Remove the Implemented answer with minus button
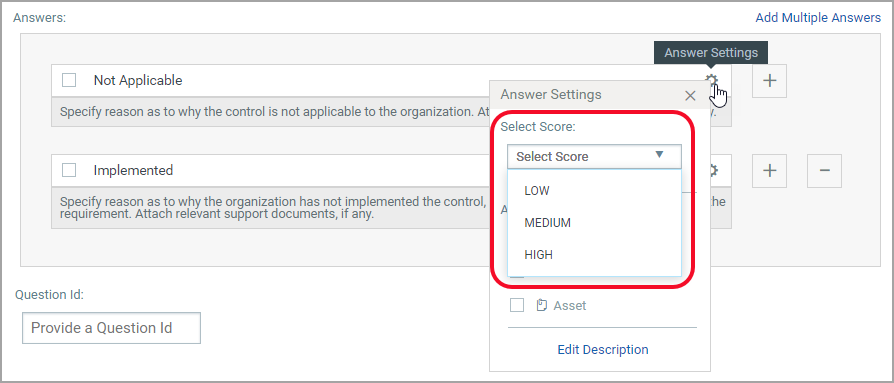This screenshot has width=894, height=383. click(x=824, y=170)
